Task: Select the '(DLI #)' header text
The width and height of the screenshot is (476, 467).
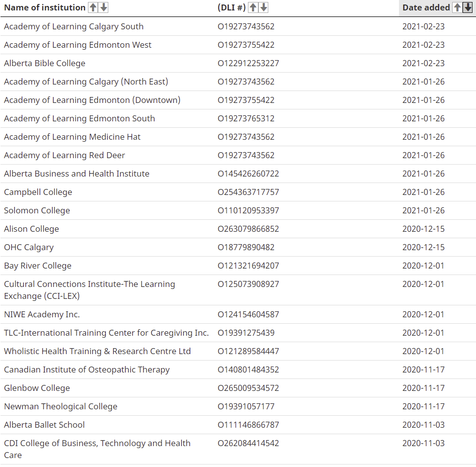Action: [232, 7]
